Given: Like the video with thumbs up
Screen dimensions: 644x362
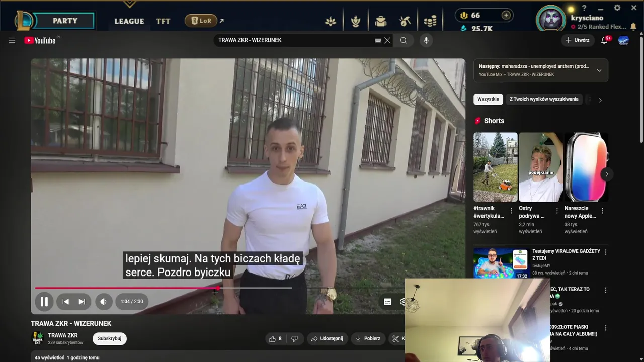Looking at the screenshot, I should (275, 339).
